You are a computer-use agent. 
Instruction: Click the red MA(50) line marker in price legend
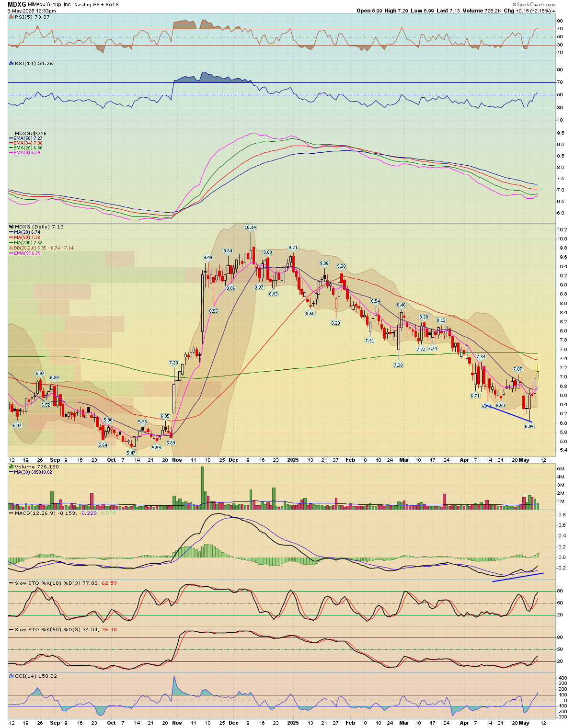coord(11,237)
